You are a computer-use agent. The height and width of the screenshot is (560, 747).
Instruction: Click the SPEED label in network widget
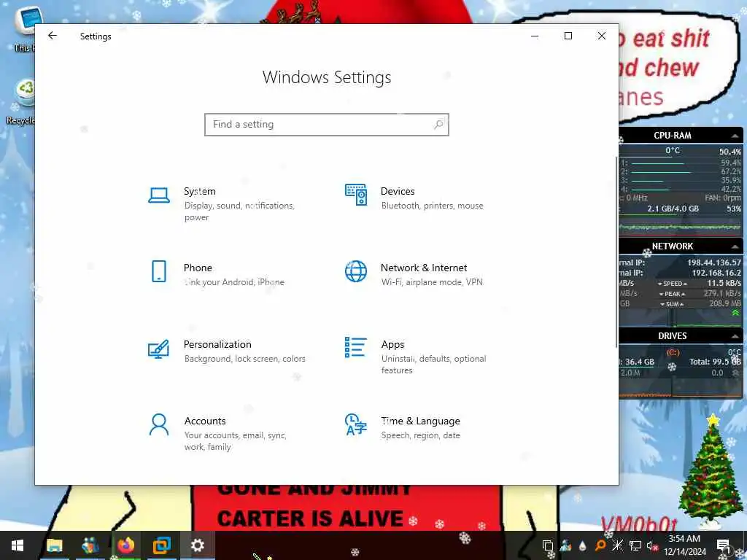point(672,284)
